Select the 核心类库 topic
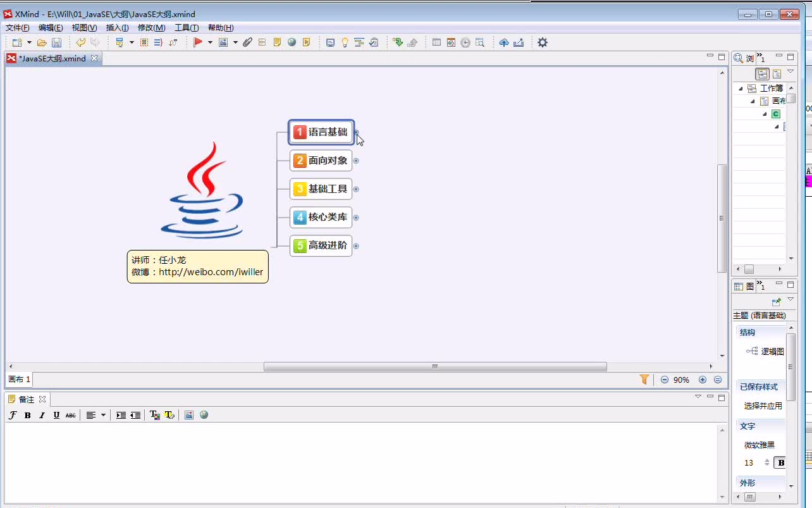812x508 pixels. [321, 217]
